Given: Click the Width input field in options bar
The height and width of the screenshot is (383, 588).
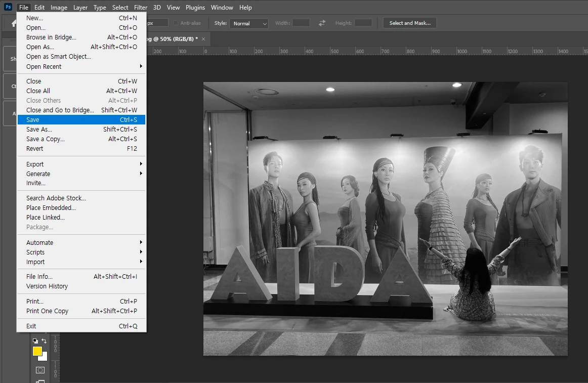Looking at the screenshot, I should [301, 23].
